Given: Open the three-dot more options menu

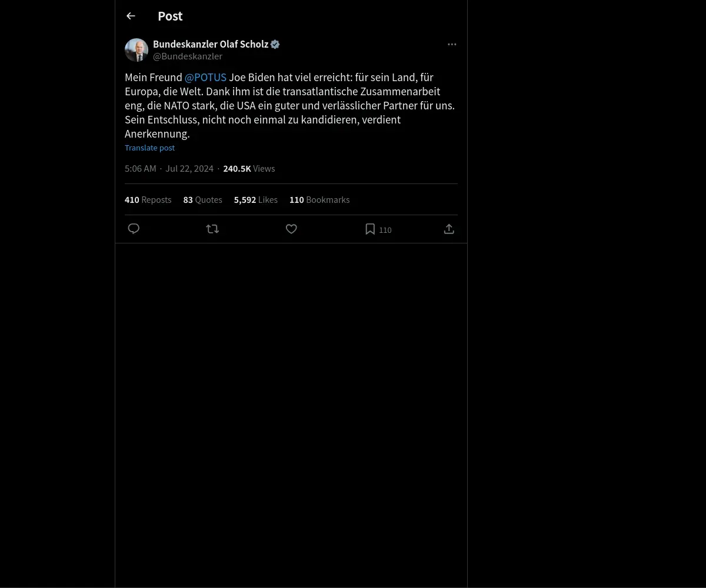Looking at the screenshot, I should pos(452,45).
